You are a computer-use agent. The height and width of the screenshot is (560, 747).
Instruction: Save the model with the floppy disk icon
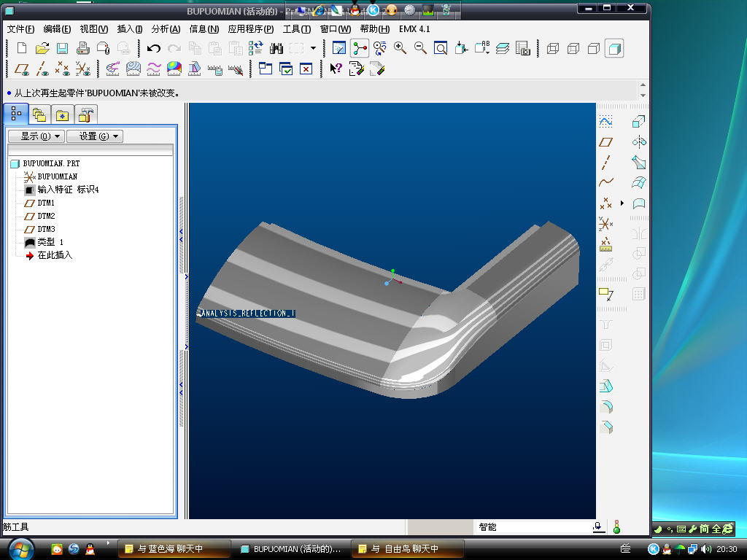(x=63, y=48)
